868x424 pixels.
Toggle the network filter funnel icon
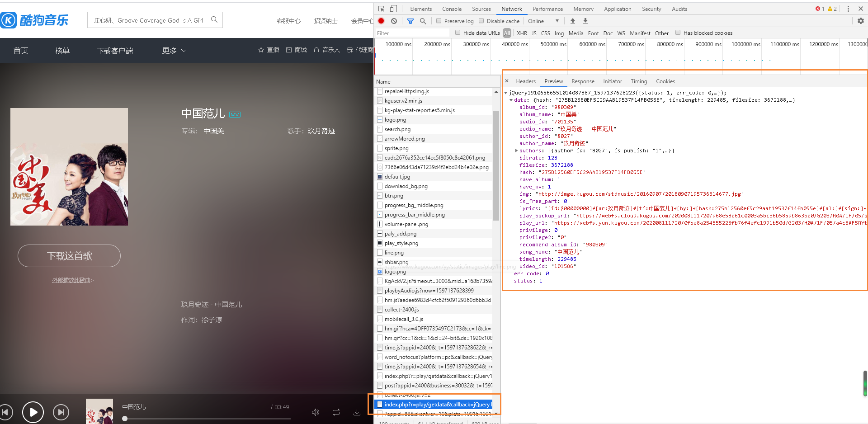point(410,21)
